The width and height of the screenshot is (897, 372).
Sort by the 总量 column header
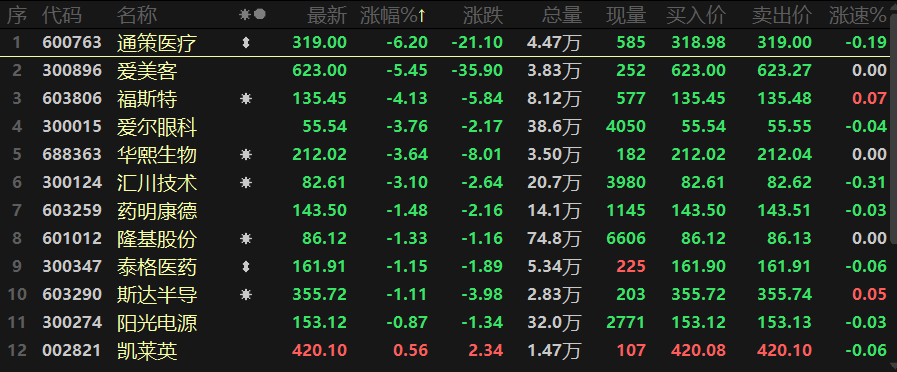pyautogui.click(x=562, y=15)
